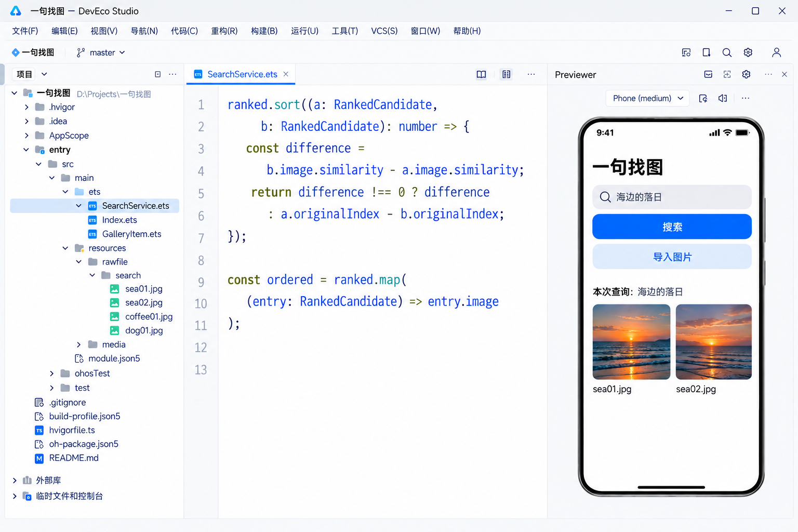The image size is (798, 532).
Task: Toggle Previewer sound speaker icon
Action: coord(723,98)
